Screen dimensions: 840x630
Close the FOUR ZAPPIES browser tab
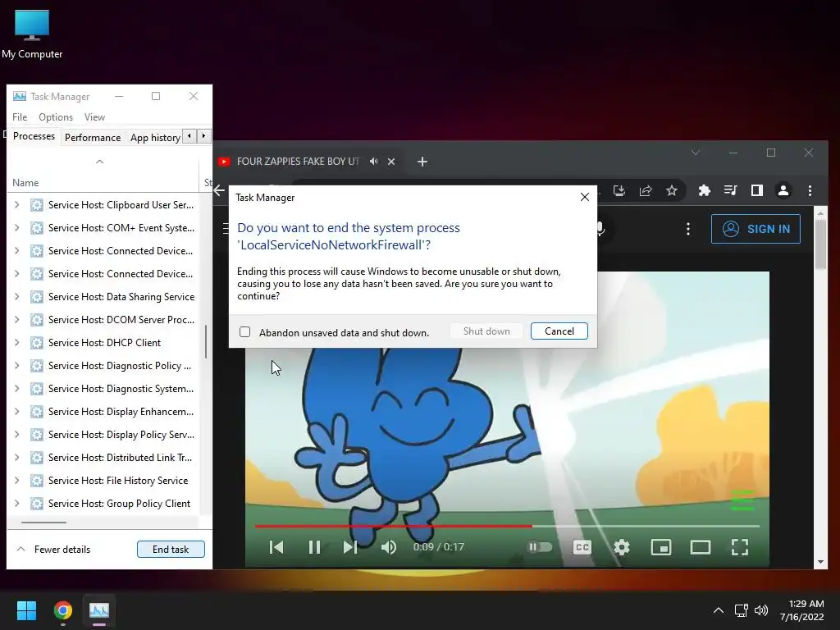pyautogui.click(x=391, y=162)
